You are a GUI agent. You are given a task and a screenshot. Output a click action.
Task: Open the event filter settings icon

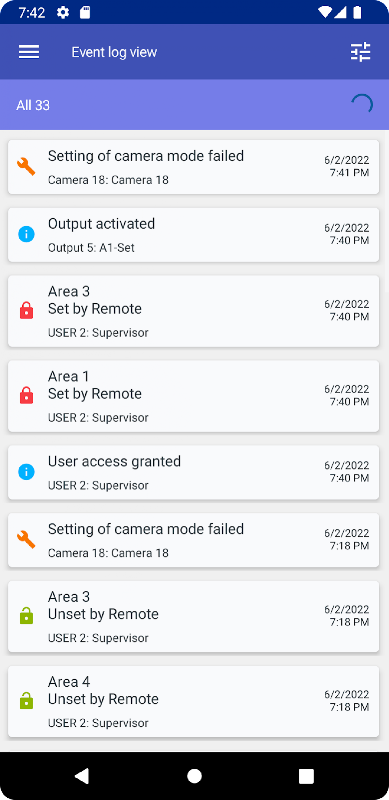tap(360, 52)
